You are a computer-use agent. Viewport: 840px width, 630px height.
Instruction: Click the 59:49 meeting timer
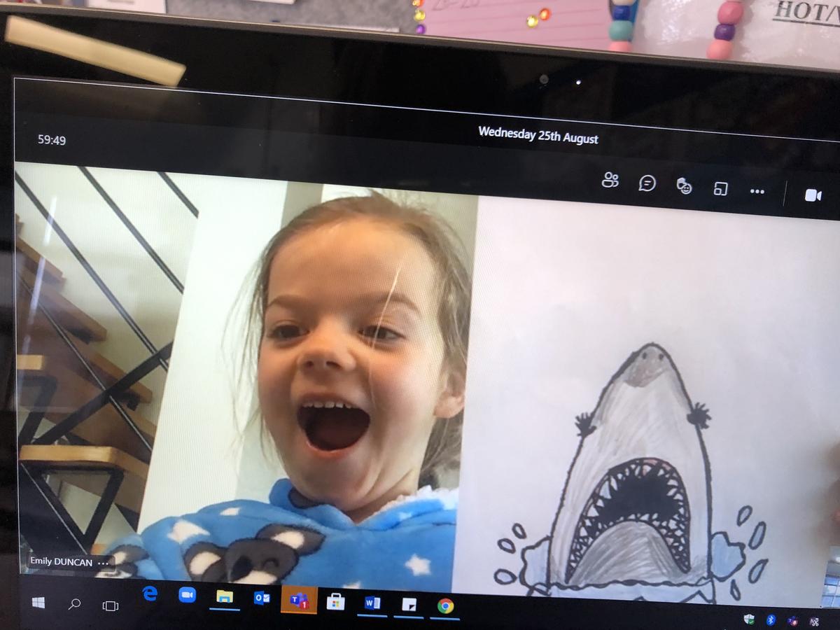click(52, 141)
